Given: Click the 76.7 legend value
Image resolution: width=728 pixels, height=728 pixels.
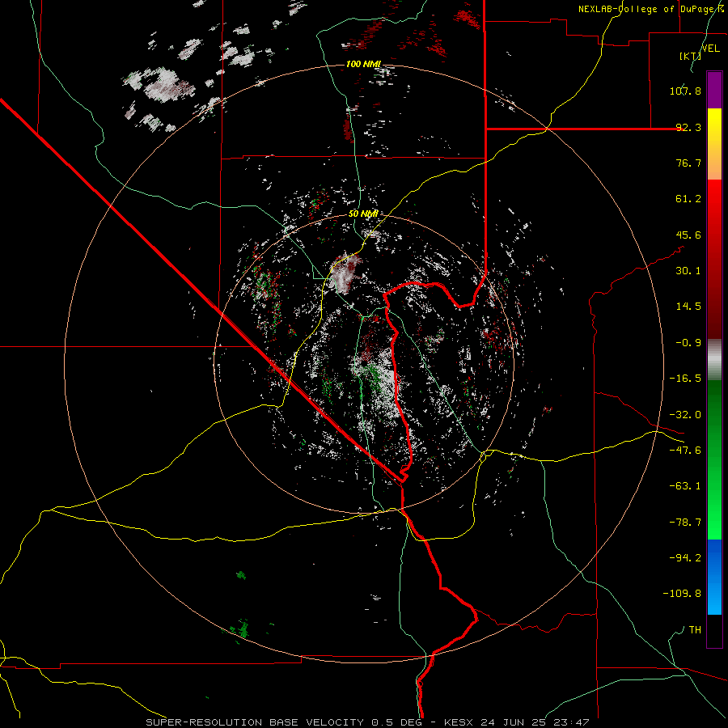Looking at the screenshot, I should (688, 163).
